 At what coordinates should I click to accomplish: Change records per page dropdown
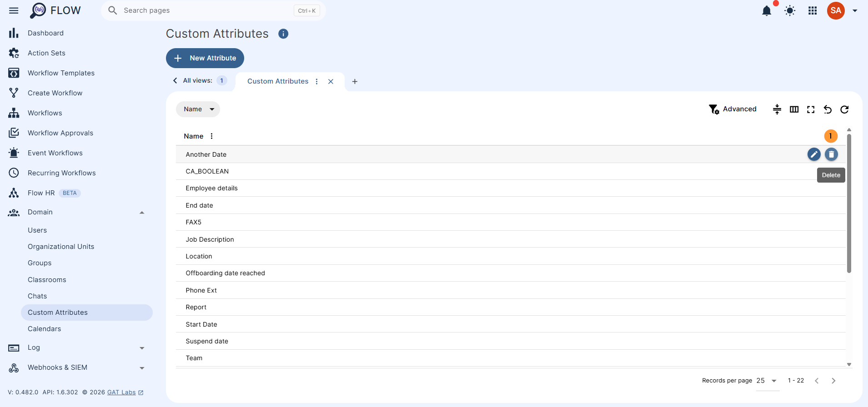pos(767,381)
